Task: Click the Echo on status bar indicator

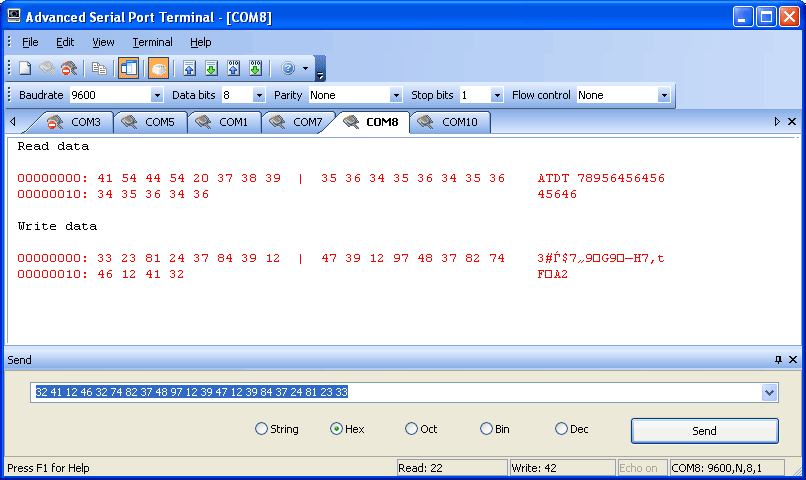Action: [x=642, y=468]
